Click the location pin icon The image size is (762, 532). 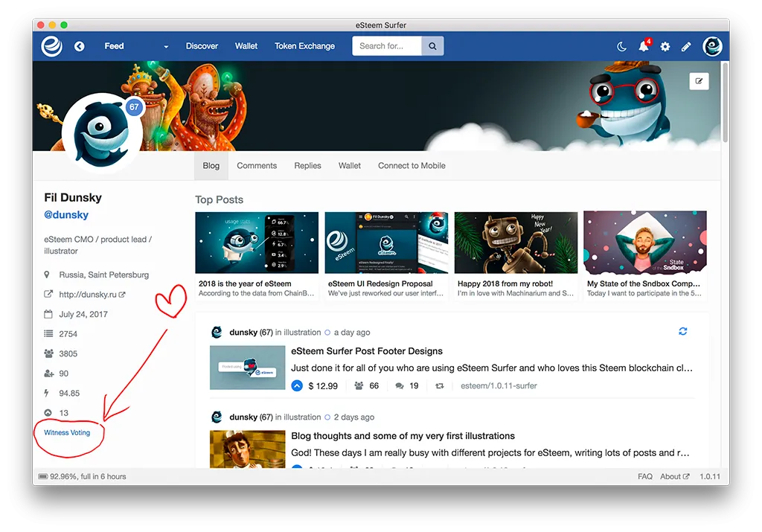(x=47, y=275)
